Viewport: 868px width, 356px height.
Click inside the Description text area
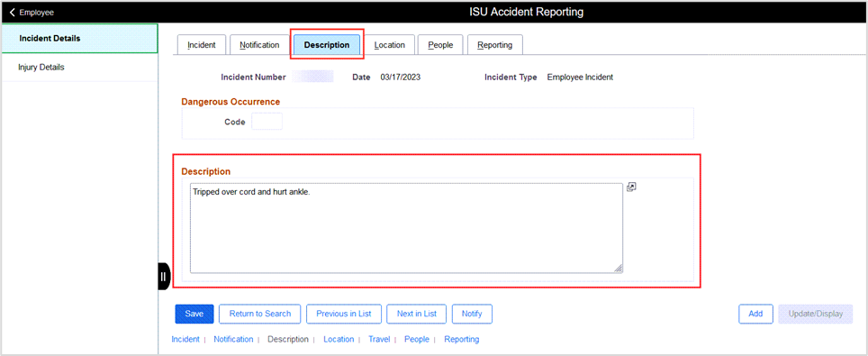pyautogui.click(x=406, y=228)
